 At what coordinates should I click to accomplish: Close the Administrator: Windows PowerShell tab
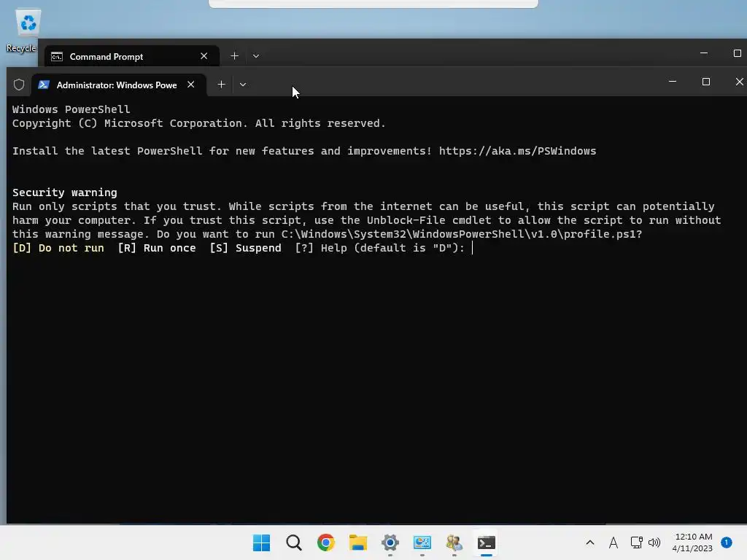191,85
